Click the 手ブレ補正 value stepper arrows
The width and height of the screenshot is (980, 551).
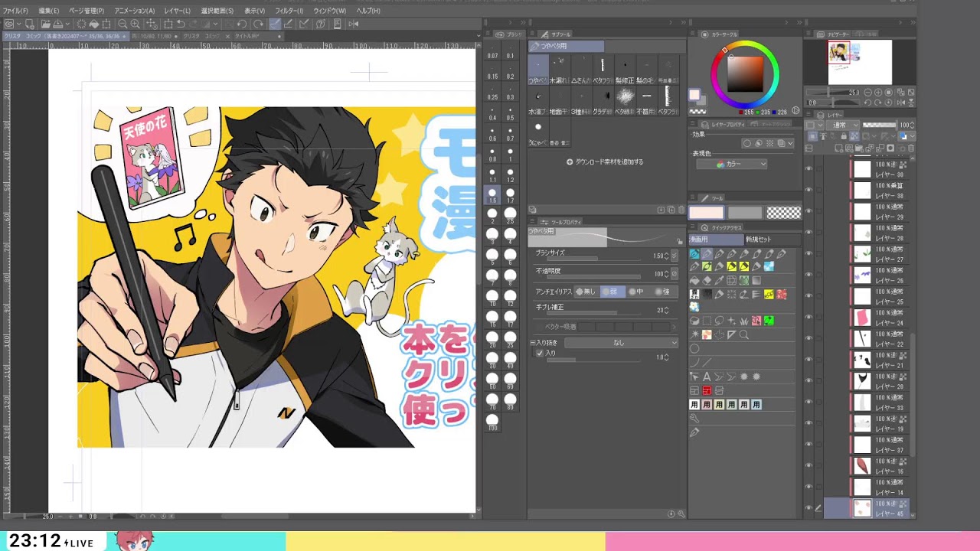pyautogui.click(x=666, y=310)
